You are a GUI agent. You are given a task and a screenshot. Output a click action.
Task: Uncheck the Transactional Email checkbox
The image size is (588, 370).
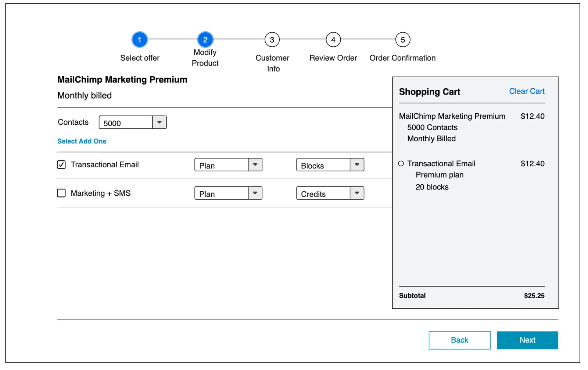pyautogui.click(x=61, y=164)
